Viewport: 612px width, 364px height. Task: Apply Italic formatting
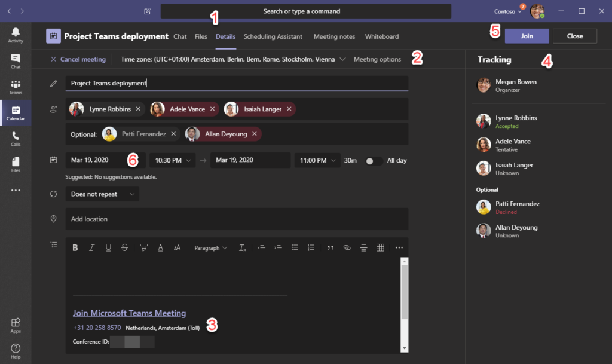coord(91,247)
